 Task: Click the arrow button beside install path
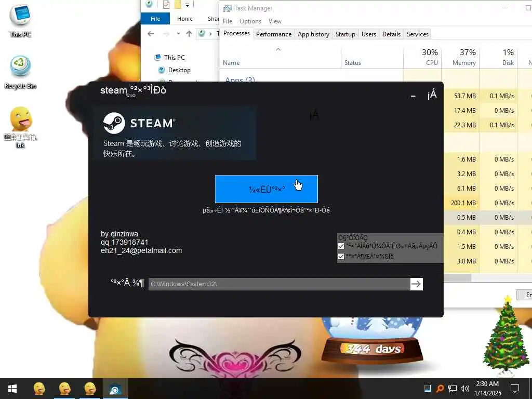coord(416,284)
